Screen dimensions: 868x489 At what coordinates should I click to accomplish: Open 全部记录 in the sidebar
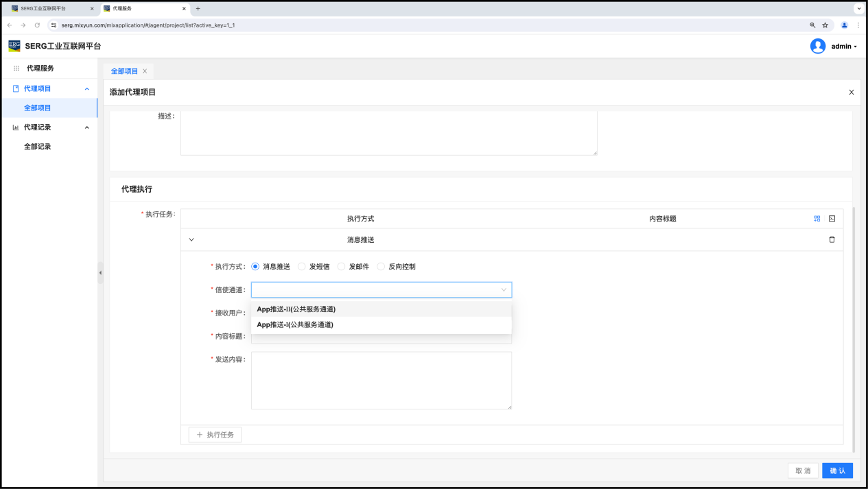click(38, 147)
